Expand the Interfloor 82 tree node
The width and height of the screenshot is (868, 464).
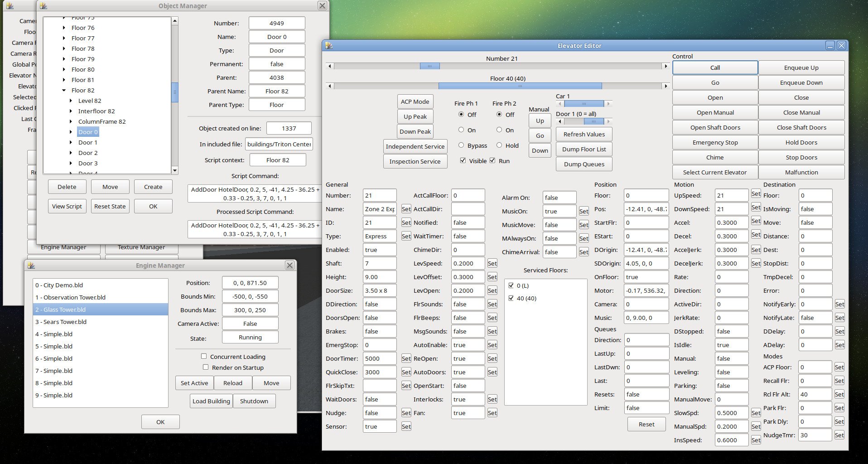(x=71, y=111)
